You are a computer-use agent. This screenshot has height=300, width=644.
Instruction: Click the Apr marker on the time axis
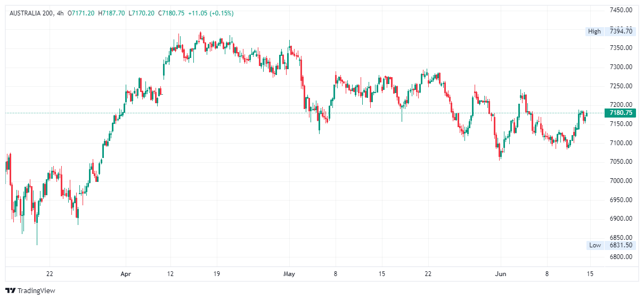point(126,274)
